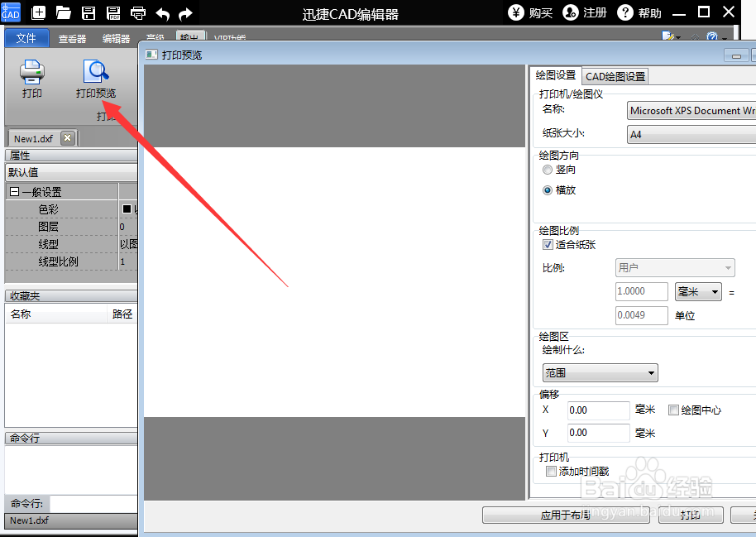Click the 线型比例 property row
The width and height of the screenshot is (756, 537).
(x=71, y=261)
